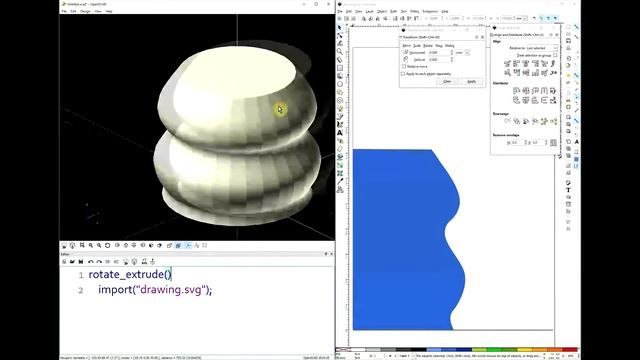Pick the Ellipse tool in Inkscape toolbox

340,84
